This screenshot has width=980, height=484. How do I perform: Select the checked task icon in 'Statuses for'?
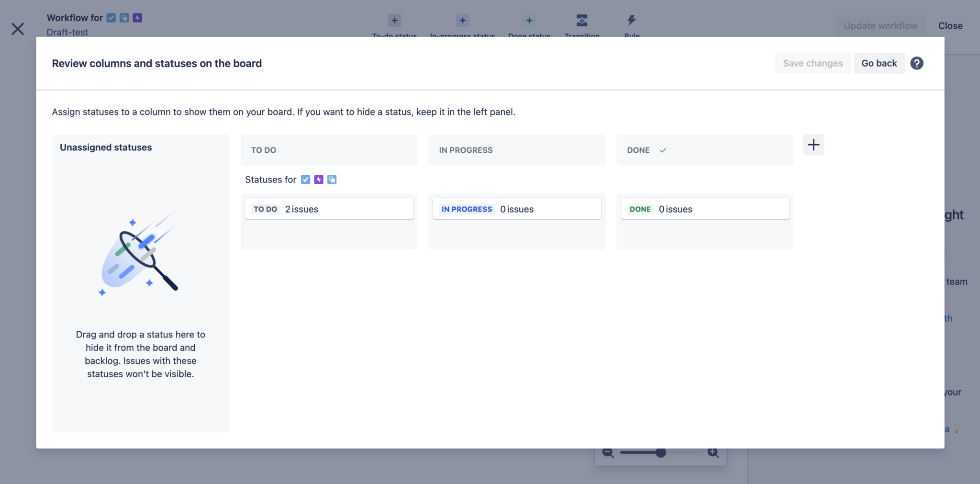pyautogui.click(x=306, y=180)
